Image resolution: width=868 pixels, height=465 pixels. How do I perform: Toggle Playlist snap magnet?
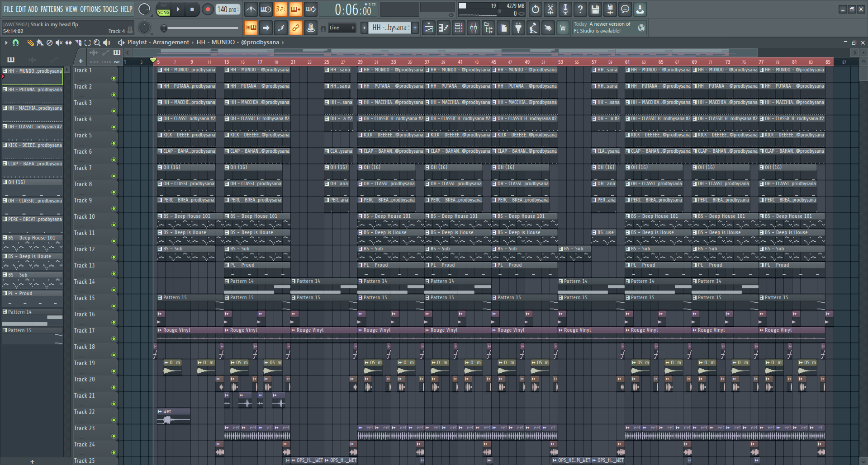pos(15,42)
